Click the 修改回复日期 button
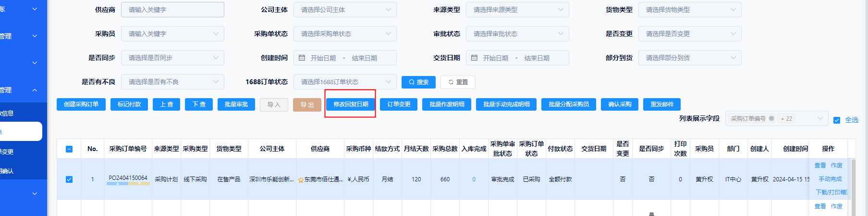The width and height of the screenshot is (868, 216). [x=351, y=104]
